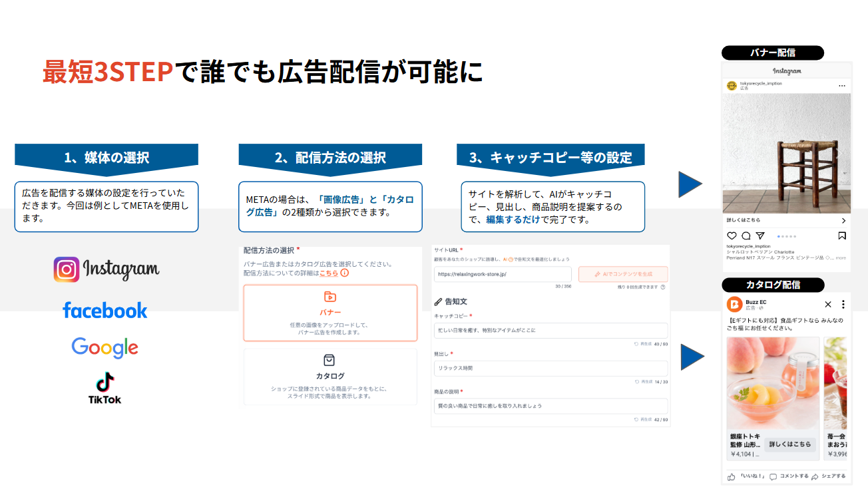Click the Google logo
This screenshot has height=493, width=868.
click(x=105, y=347)
